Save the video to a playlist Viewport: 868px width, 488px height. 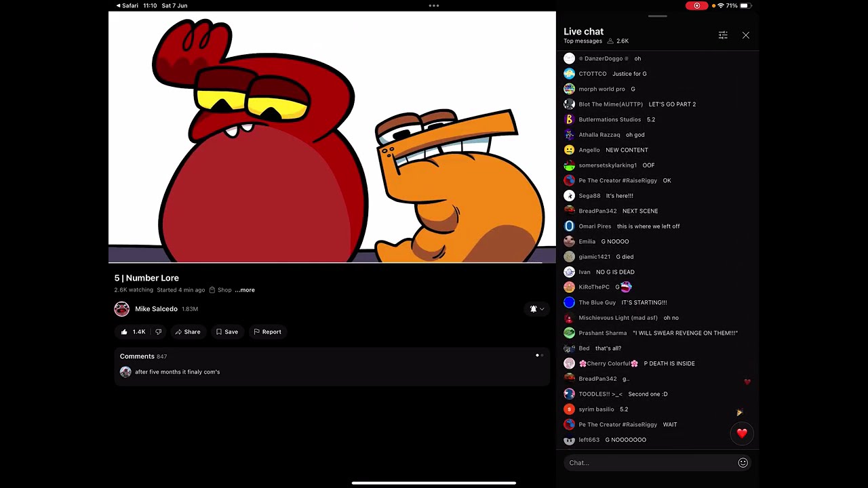[x=227, y=332]
